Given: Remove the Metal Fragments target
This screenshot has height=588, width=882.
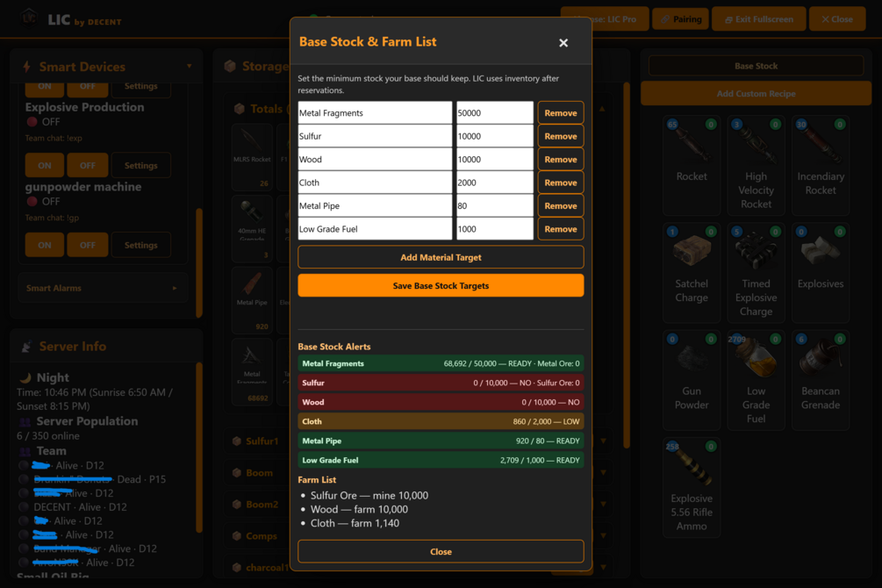Looking at the screenshot, I should point(560,113).
